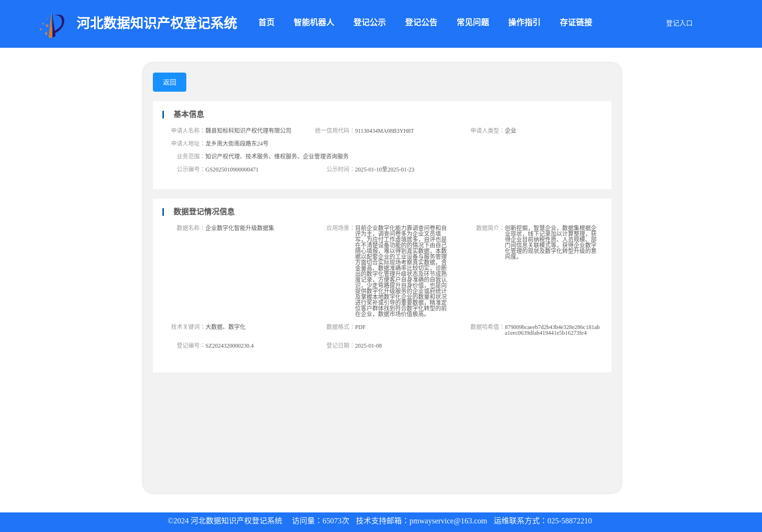Open the 存证链接 menu item
The width and height of the screenshot is (762, 532).
coord(576,22)
